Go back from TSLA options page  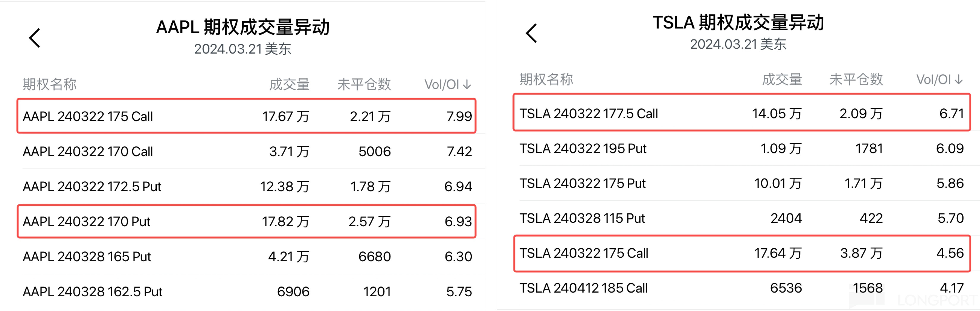pyautogui.click(x=531, y=33)
